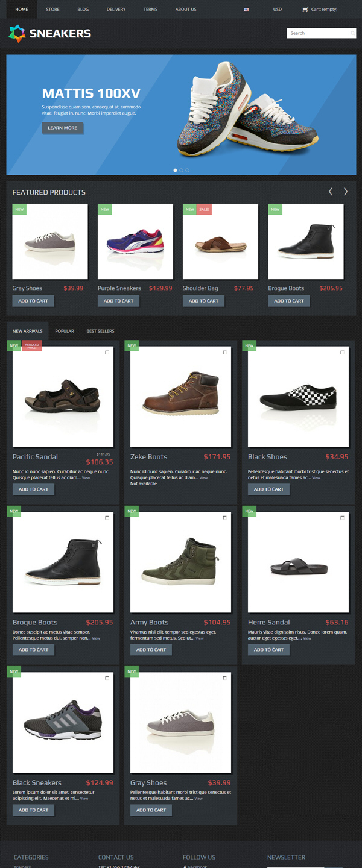Add featured Brogue Boots to cart

point(289,301)
